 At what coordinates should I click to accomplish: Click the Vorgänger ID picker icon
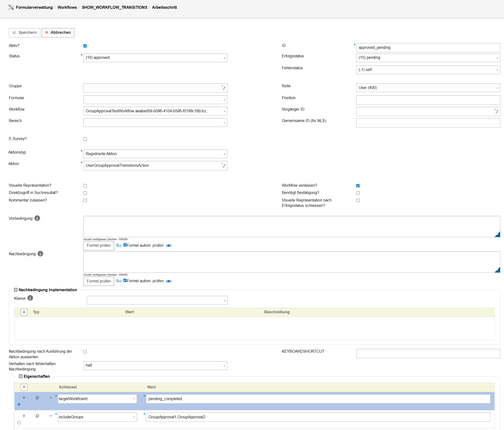pos(496,111)
